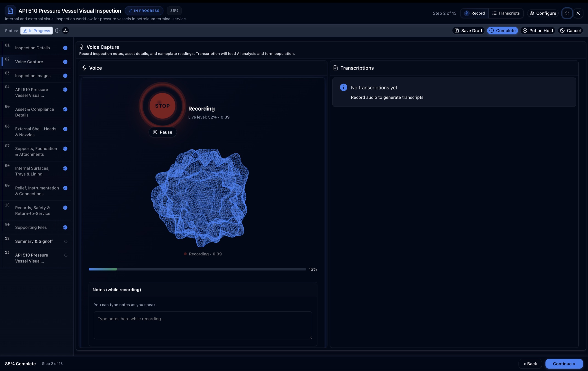The image size is (588, 371).
Task: Open the Supporting Files step
Action: pyautogui.click(x=37, y=227)
